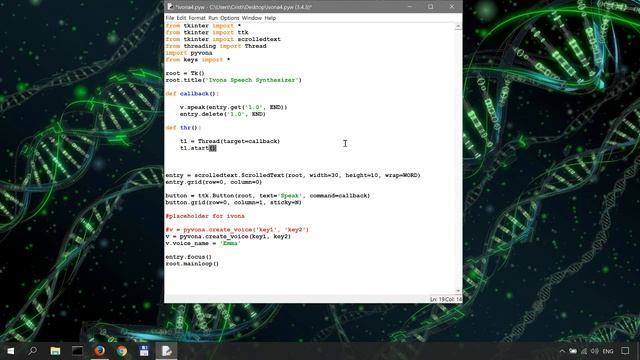Click the 'from keys import *' line
The height and width of the screenshot is (360, 640).
(x=198, y=60)
